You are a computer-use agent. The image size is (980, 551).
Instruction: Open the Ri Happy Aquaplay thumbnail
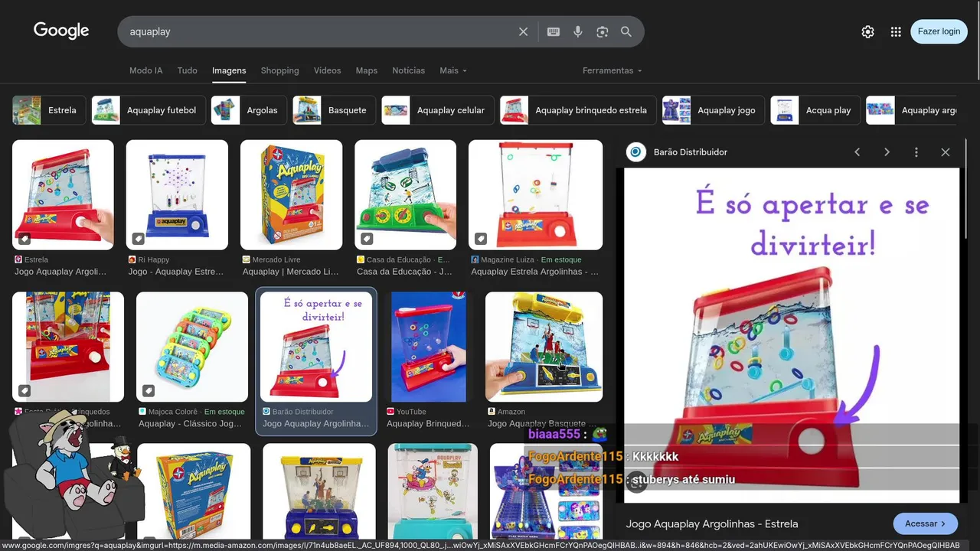(177, 194)
